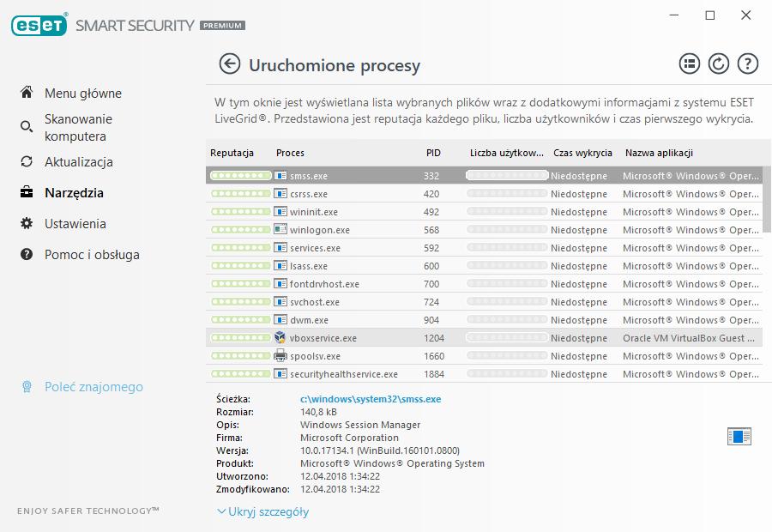Viewport: 772px width, 532px height.
Task: Select the securityhealthservice.exe process row
Action: coord(484,374)
